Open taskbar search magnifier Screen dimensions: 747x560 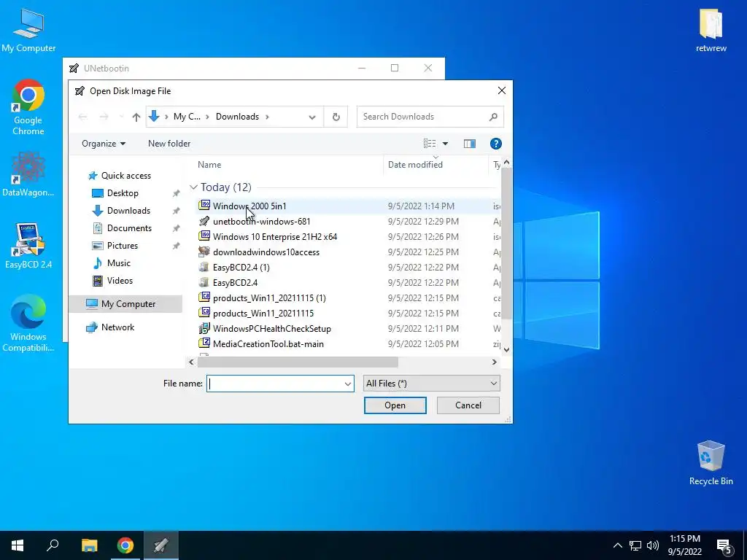coord(53,545)
